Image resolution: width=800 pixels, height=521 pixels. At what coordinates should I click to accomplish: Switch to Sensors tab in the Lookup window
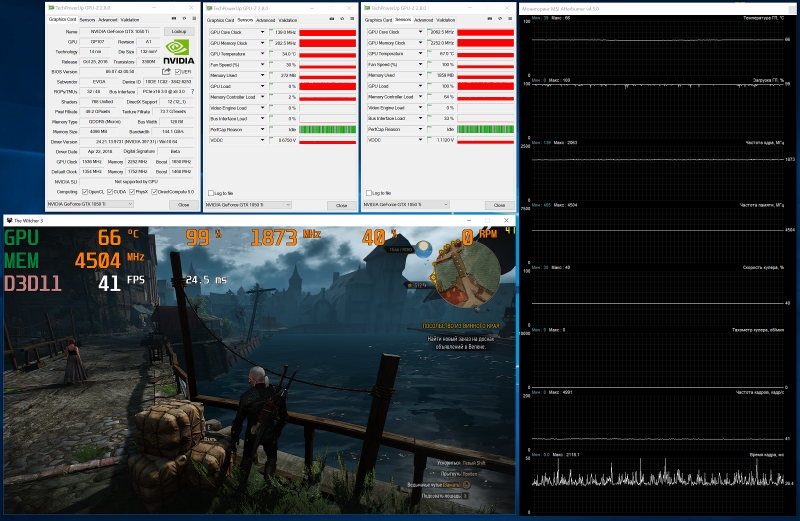pos(88,19)
